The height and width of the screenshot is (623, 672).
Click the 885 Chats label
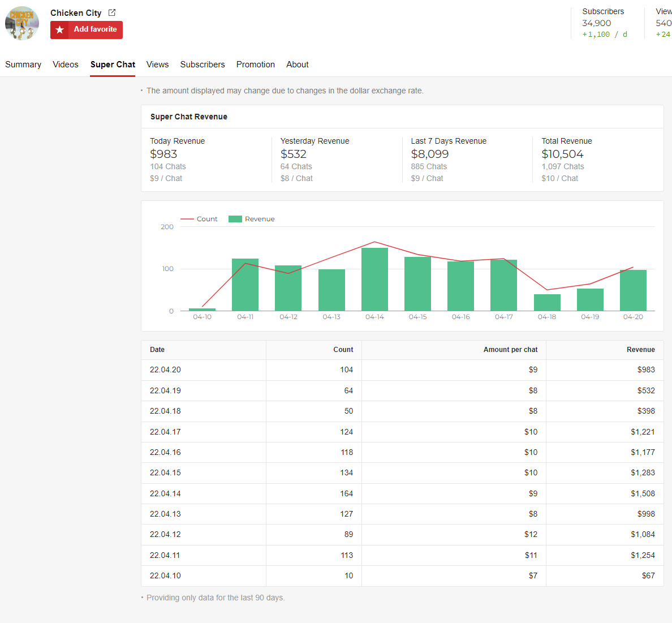[429, 166]
